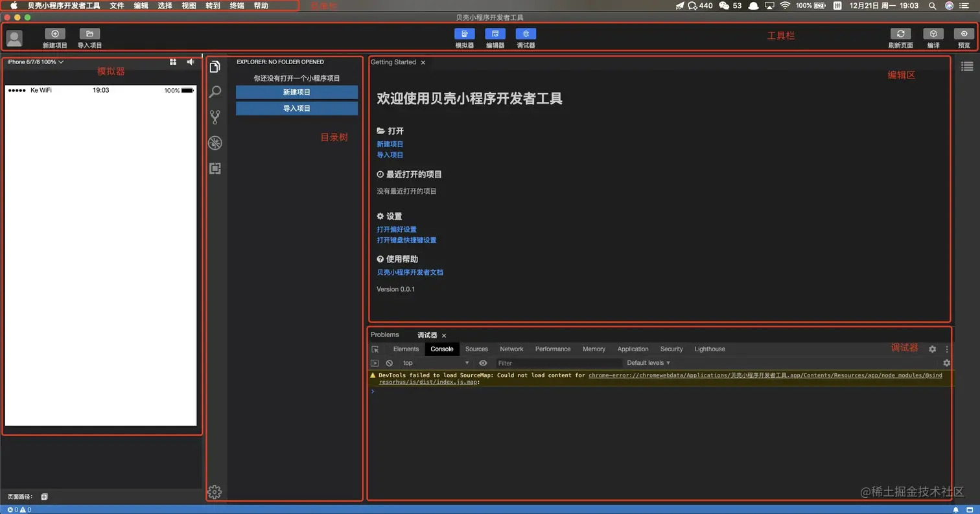Open the Source Control branch icon
Viewport: 980px width, 514px height.
click(x=215, y=117)
